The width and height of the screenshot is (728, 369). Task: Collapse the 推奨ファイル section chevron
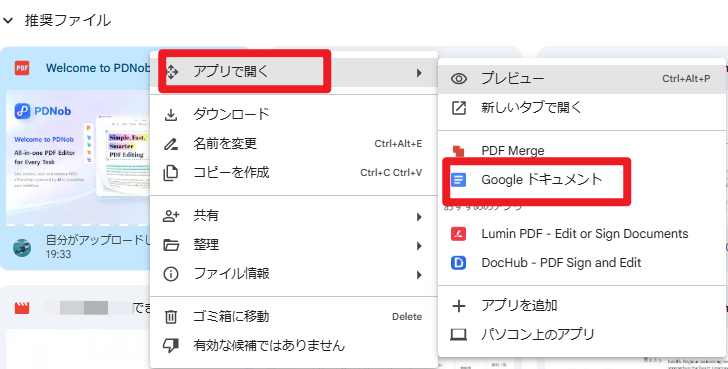[7, 20]
